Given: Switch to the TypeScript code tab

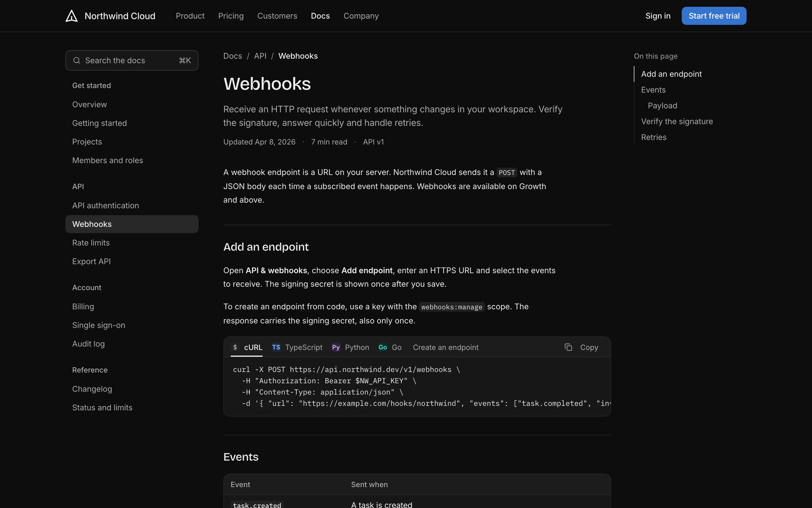Looking at the screenshot, I should [x=297, y=347].
